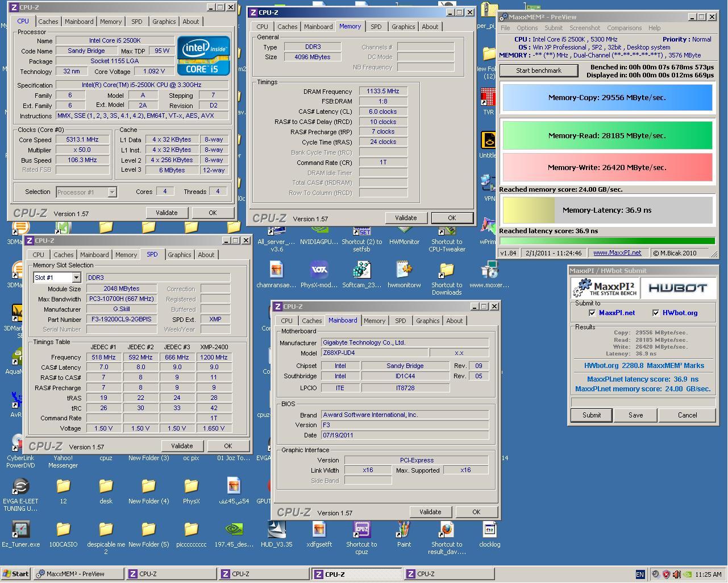728x583 pixels.
Task: Open the HUD_V3.35 icon
Action: click(276, 534)
